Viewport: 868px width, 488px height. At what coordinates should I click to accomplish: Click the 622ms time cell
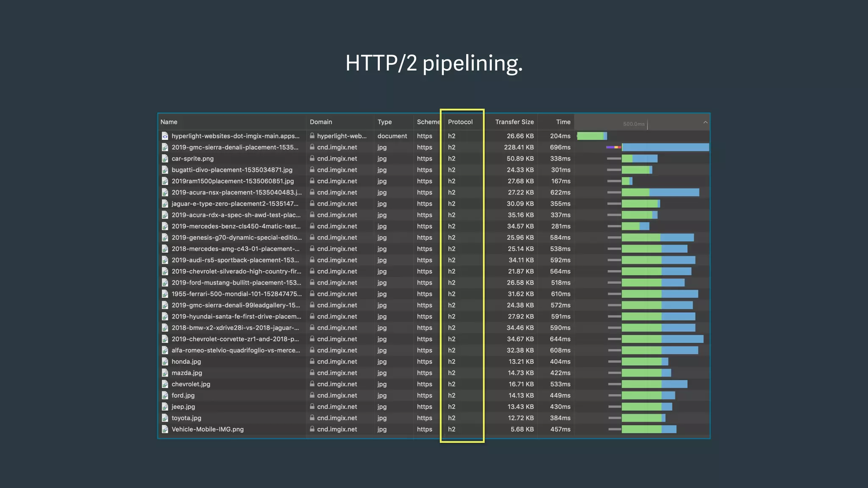point(560,192)
